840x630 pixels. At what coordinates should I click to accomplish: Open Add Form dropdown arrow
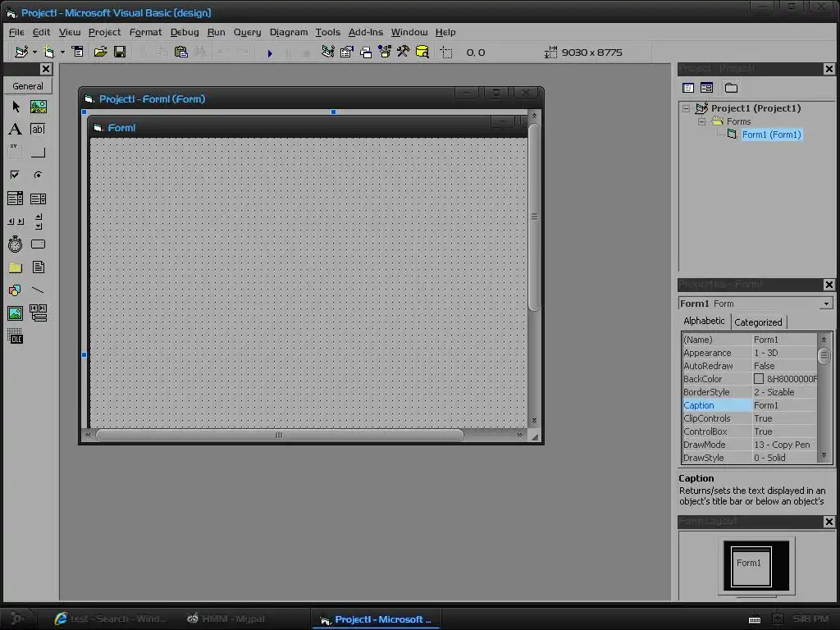[62, 52]
